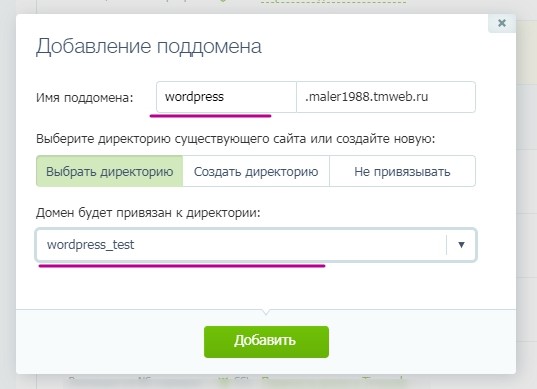Click the Домен будет привязан к директории label
537x389 pixels.
pyautogui.click(x=148, y=213)
